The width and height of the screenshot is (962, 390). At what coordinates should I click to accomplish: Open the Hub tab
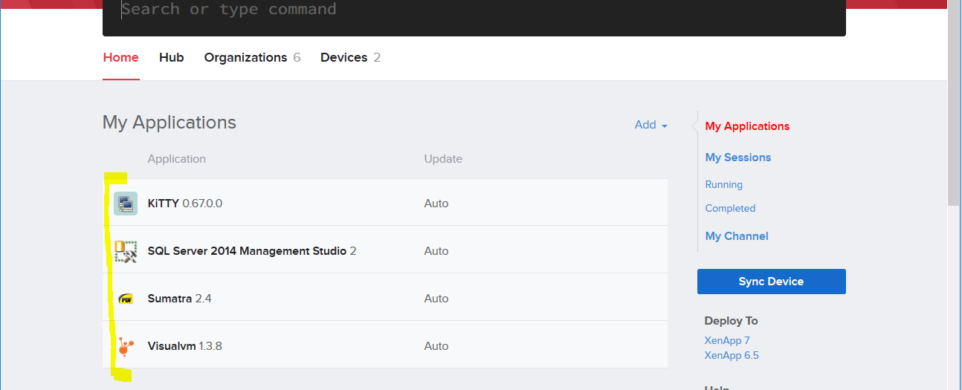[171, 58]
